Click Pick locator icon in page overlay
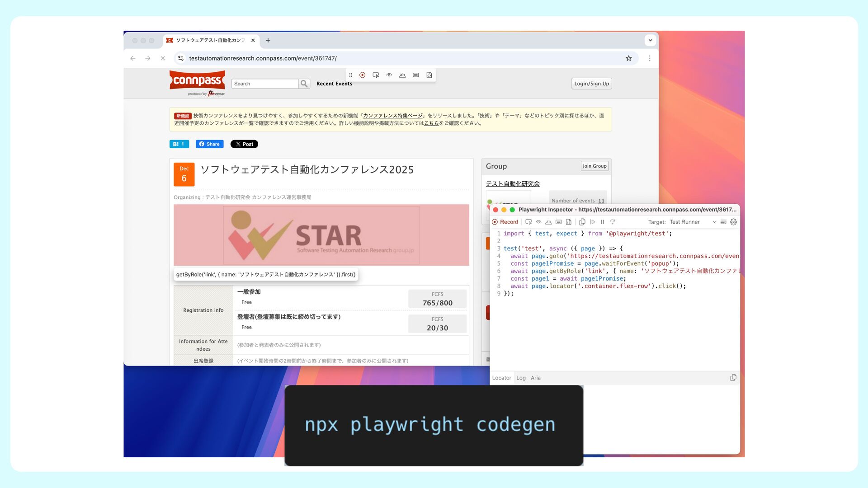The height and width of the screenshot is (488, 868). 376,75
